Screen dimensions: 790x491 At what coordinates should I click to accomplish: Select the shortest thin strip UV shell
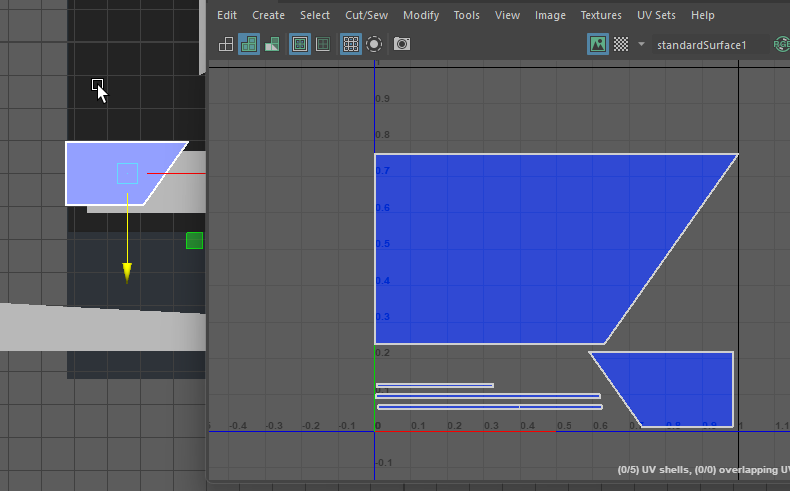click(x=434, y=386)
